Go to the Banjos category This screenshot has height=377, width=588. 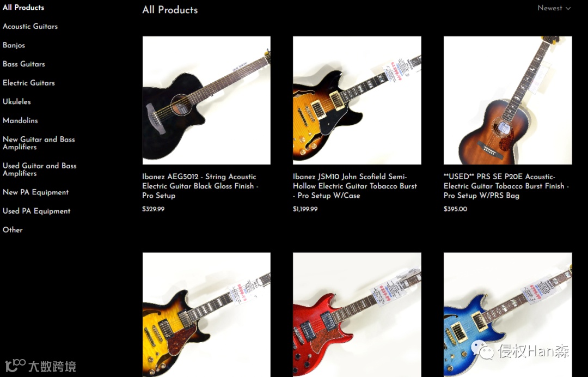tap(14, 45)
